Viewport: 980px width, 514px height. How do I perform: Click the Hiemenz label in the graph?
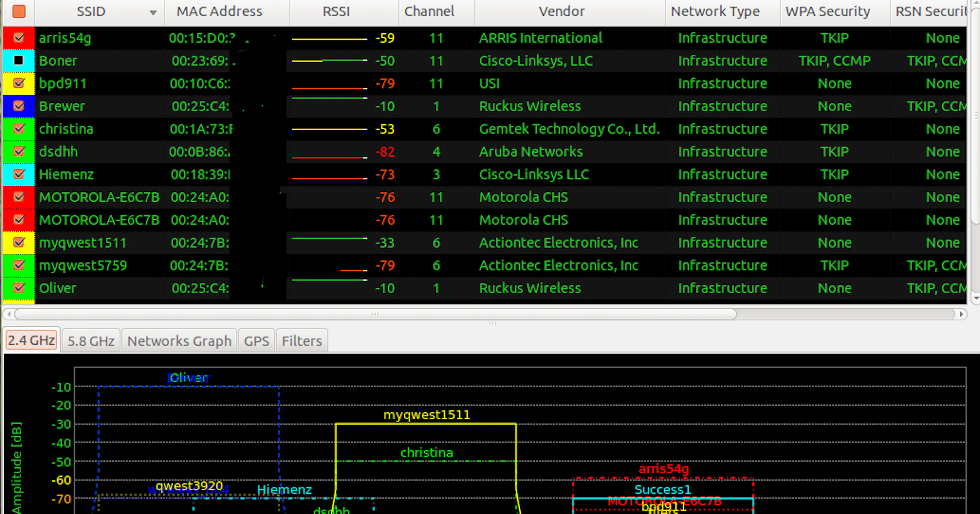[284, 490]
